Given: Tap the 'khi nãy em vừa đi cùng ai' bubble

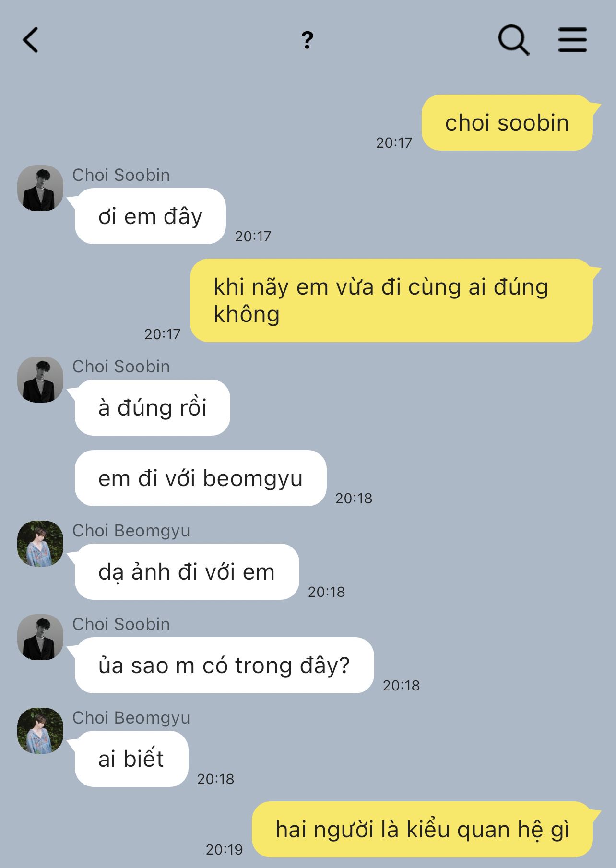Looking at the screenshot, I should point(391,300).
